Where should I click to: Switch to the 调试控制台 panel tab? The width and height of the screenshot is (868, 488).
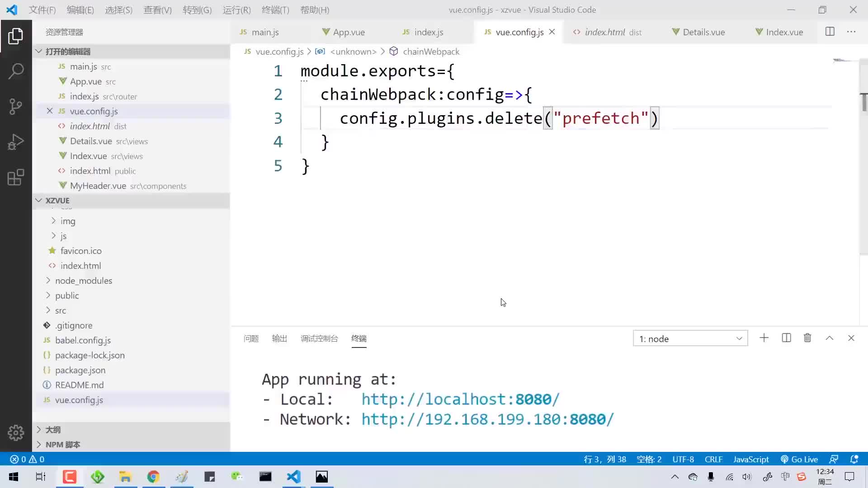[x=319, y=338]
